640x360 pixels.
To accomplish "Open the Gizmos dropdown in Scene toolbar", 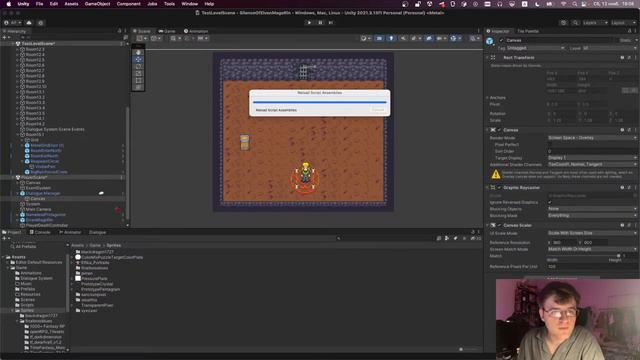I will tap(455, 38).
